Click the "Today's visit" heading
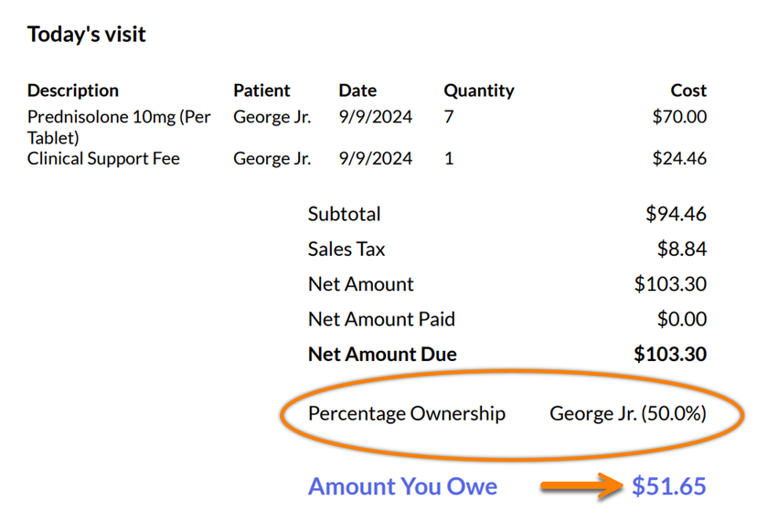 (x=87, y=35)
